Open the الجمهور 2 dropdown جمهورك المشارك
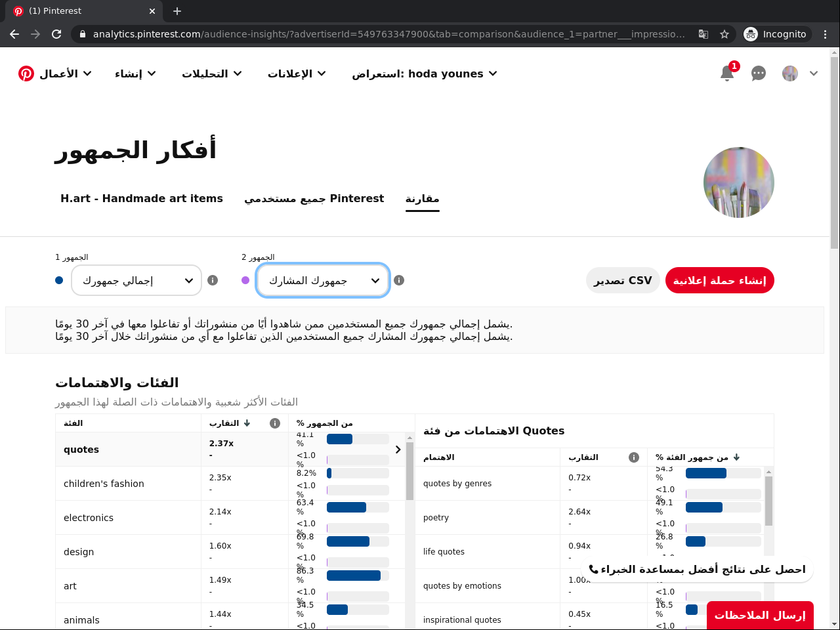Viewport: 840px width, 630px height. tap(323, 280)
